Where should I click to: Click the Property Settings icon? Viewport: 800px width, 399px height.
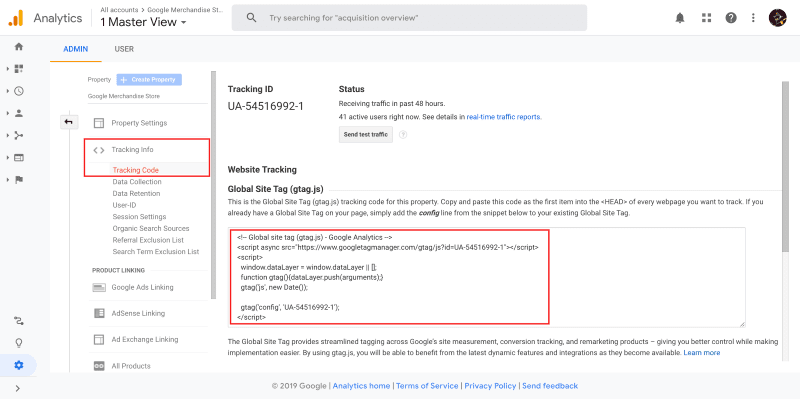99,123
